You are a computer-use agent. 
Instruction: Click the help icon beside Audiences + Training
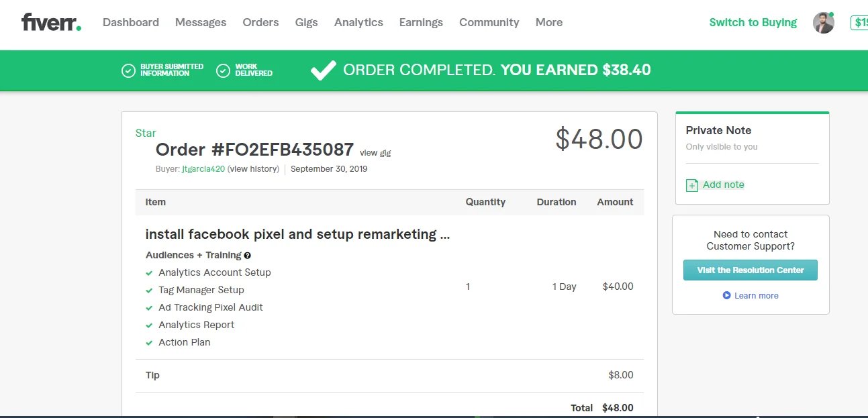coord(248,256)
